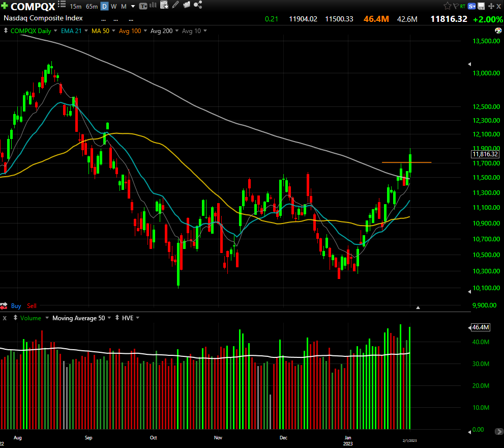Click reorder arrows beside Volume label
Viewport: 504px width, 448px height.
click(15, 318)
